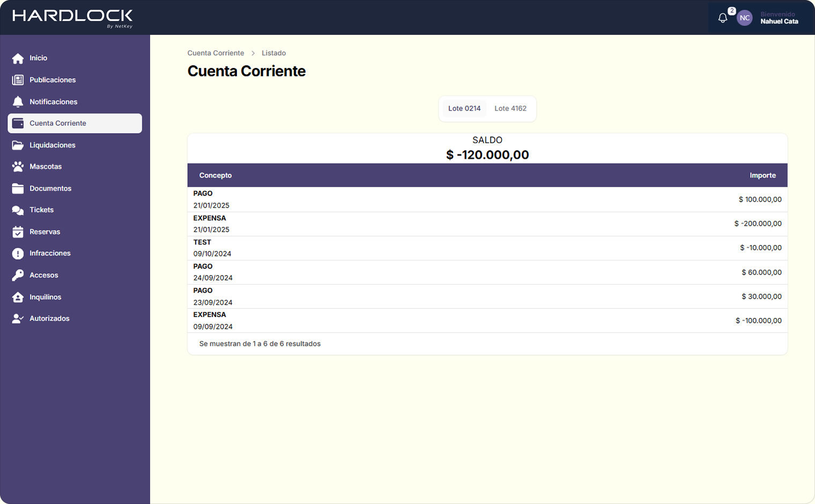Screen dimensions: 815x504
Task: Click the top bar notification bell
Action: click(723, 18)
